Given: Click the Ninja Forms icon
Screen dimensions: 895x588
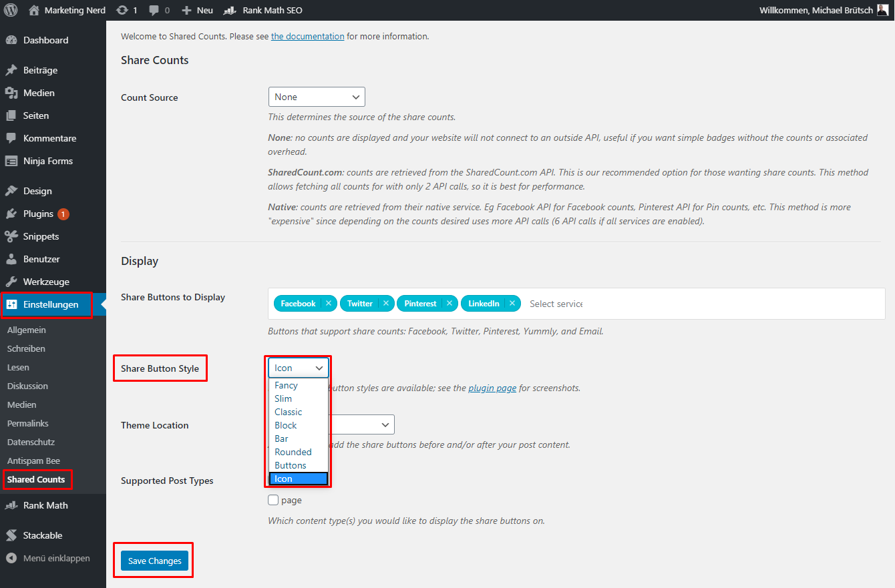Looking at the screenshot, I should 11,161.
